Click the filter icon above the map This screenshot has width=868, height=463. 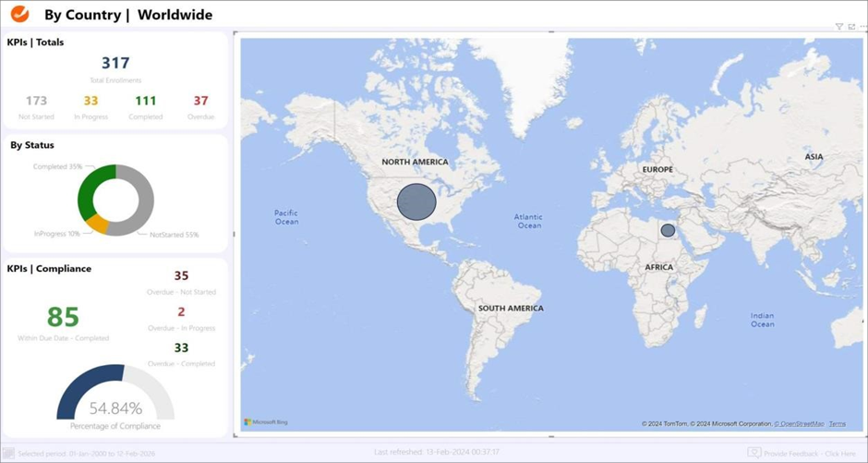tap(838, 27)
